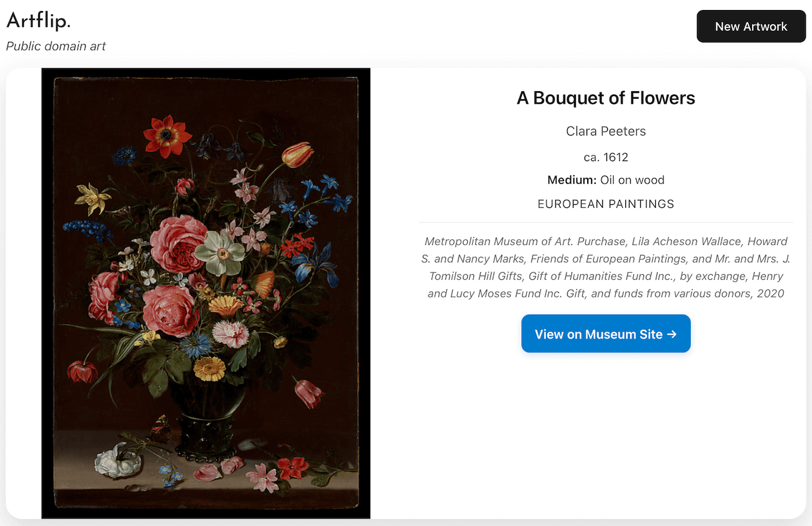Click the red anemone at top of painting
812x526 pixels.
[167, 134]
